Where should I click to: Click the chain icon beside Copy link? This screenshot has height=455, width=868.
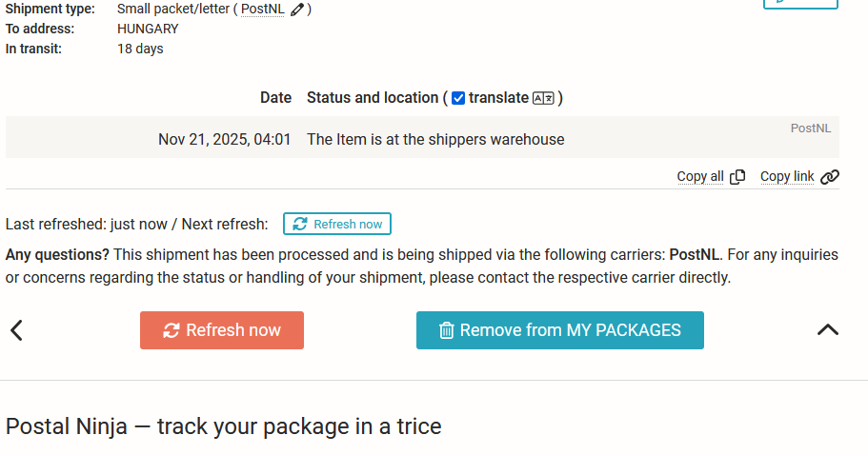[x=829, y=177]
